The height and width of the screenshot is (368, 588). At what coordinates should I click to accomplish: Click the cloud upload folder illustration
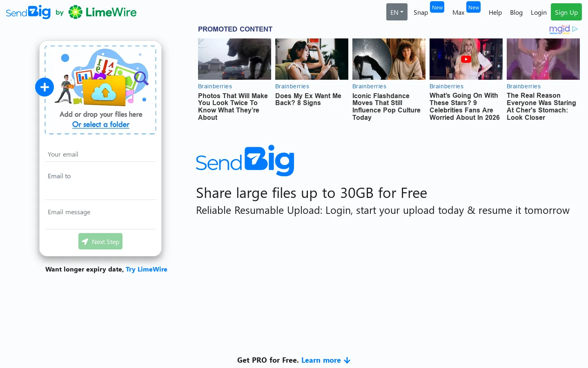pos(105,90)
